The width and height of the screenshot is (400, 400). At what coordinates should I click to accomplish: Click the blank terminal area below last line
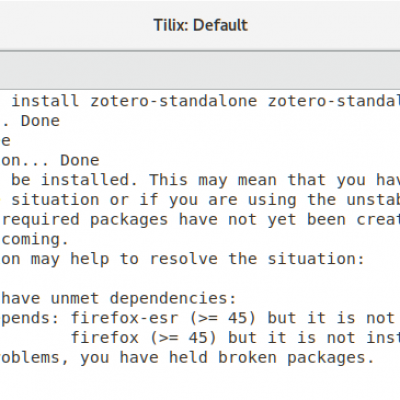point(200,383)
